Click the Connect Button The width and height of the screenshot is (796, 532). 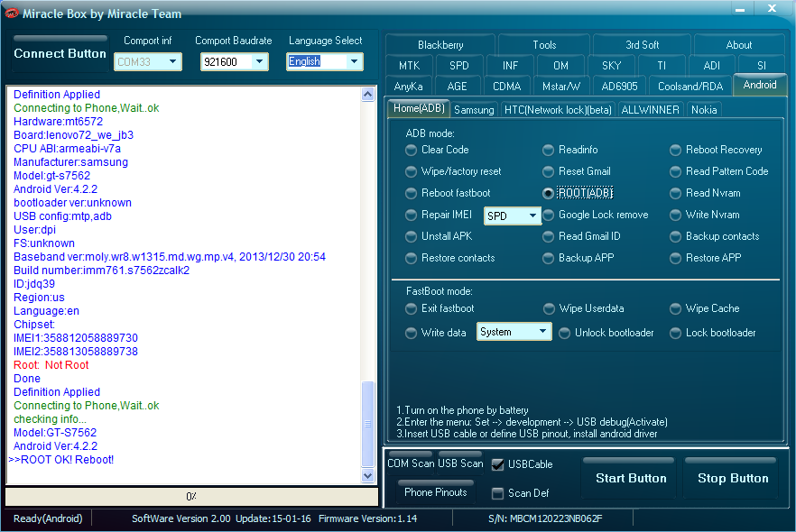(x=60, y=53)
